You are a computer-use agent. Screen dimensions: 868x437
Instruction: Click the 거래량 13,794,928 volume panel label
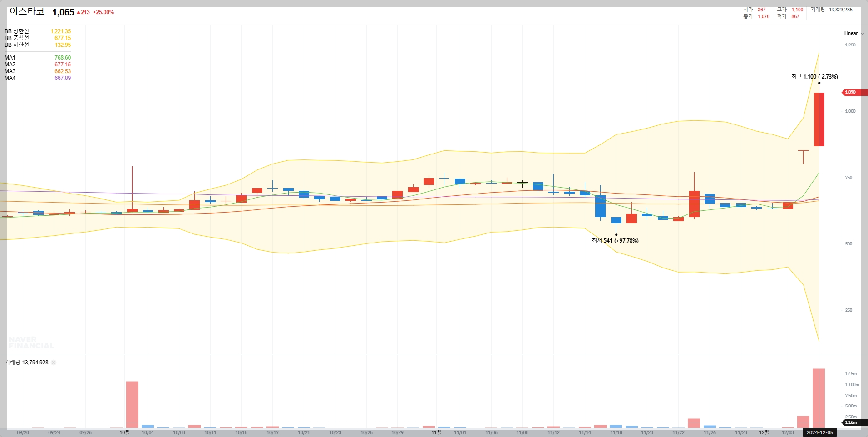pyautogui.click(x=26, y=363)
